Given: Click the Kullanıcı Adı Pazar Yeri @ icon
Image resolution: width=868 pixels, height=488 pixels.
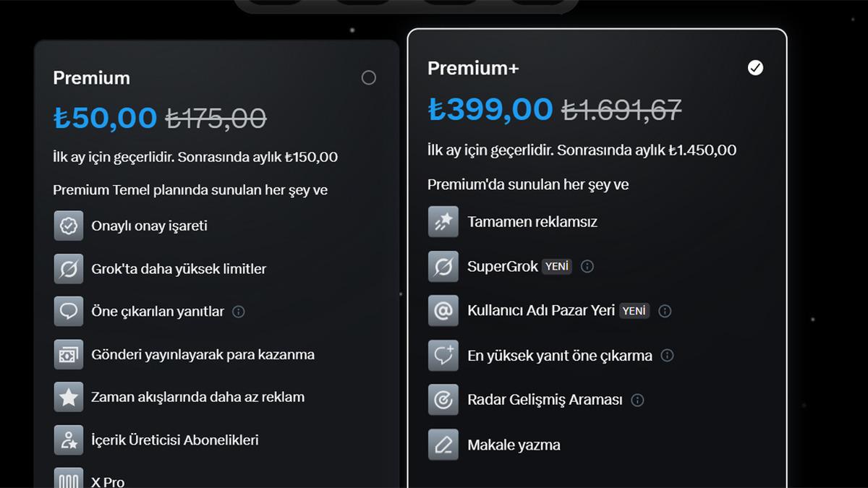Looking at the screenshot, I should coord(443,311).
